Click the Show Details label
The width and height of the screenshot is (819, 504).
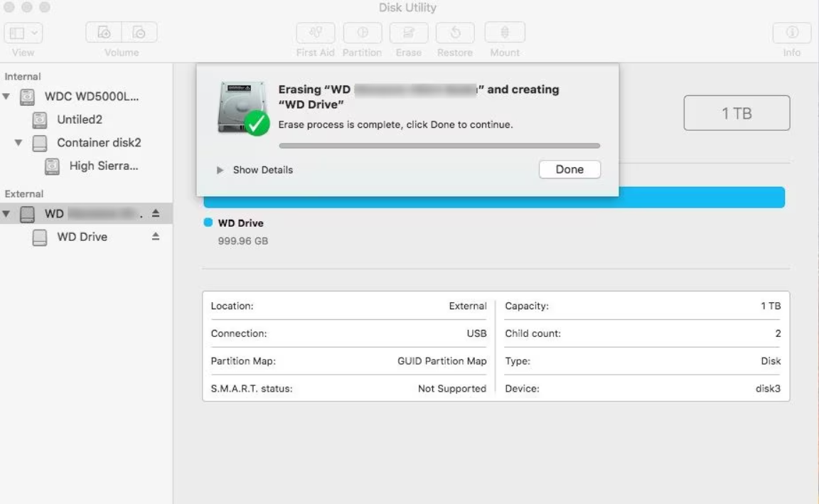click(x=263, y=171)
